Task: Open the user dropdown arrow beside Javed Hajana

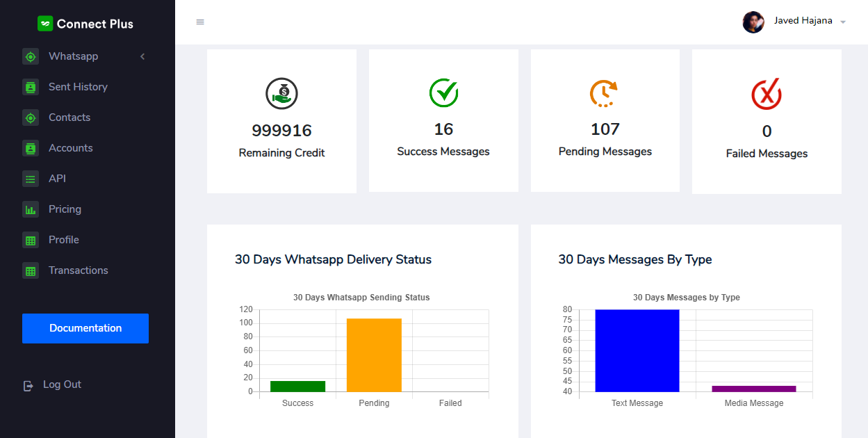Action: (x=843, y=22)
